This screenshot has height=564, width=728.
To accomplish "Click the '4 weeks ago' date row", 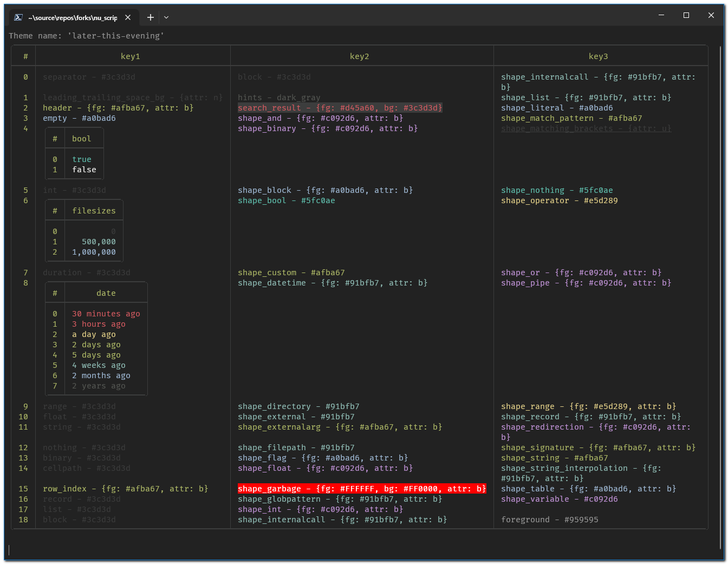I will (x=99, y=365).
